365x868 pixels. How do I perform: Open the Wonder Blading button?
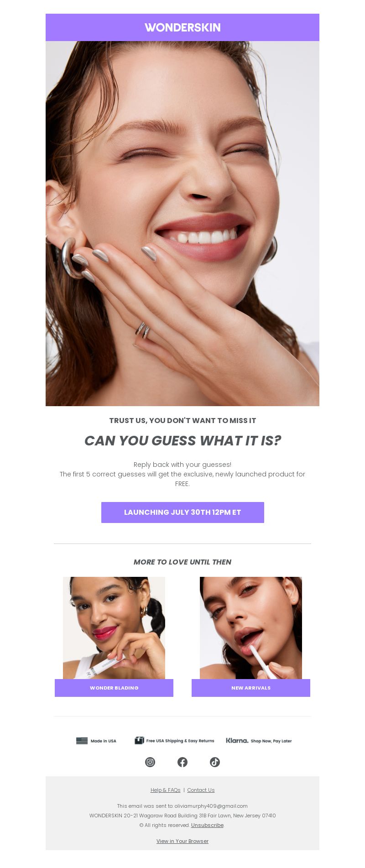pos(114,688)
